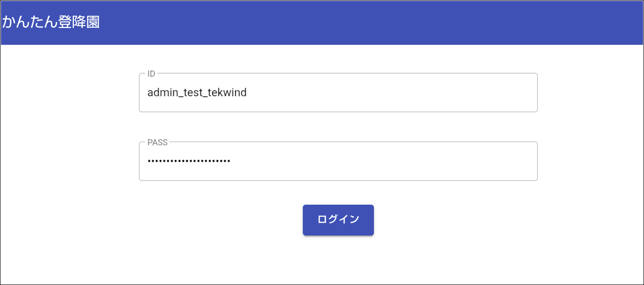The width and height of the screenshot is (644, 285).
Task: Place cursor after 'admin_test_tekwind' text
Action: point(247,93)
